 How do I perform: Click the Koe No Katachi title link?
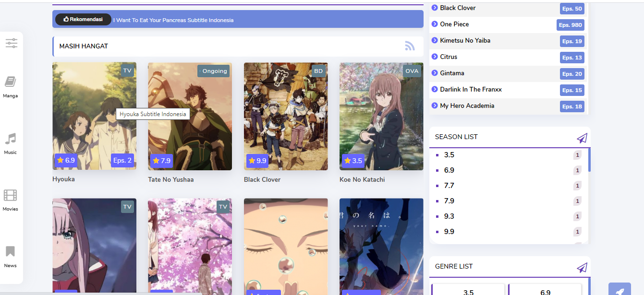point(362,179)
